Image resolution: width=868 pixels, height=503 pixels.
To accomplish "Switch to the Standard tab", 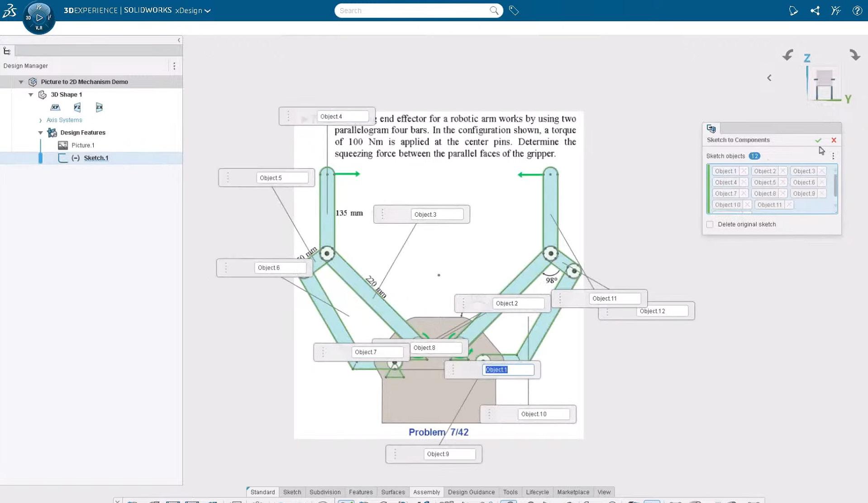I will click(262, 492).
